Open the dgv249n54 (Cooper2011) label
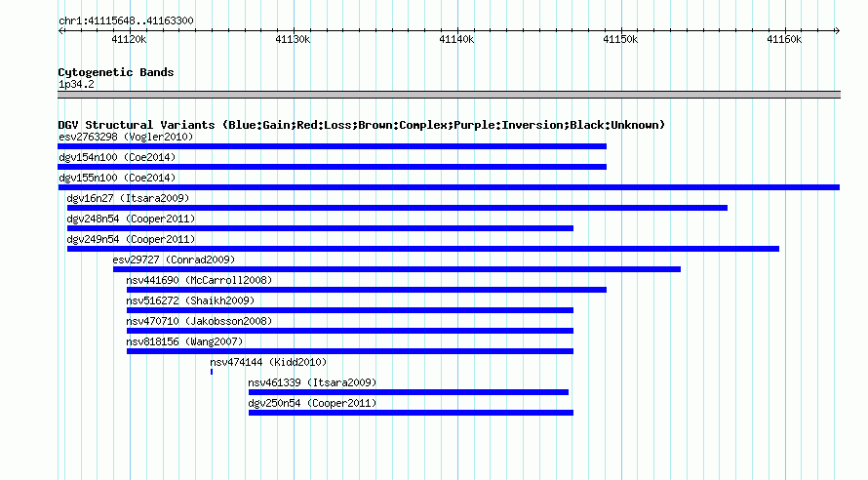Image resolution: width=868 pixels, height=480 pixels. pos(131,239)
